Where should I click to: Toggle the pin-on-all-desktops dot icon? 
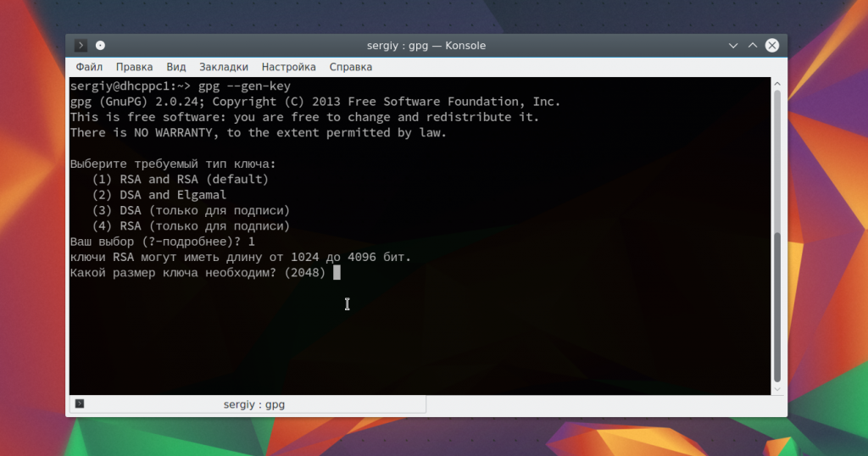(100, 46)
